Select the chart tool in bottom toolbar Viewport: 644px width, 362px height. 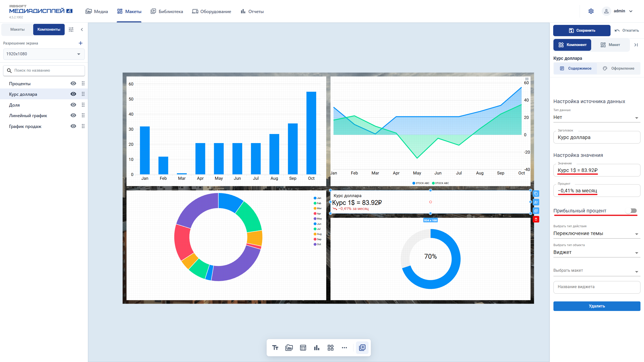click(317, 348)
